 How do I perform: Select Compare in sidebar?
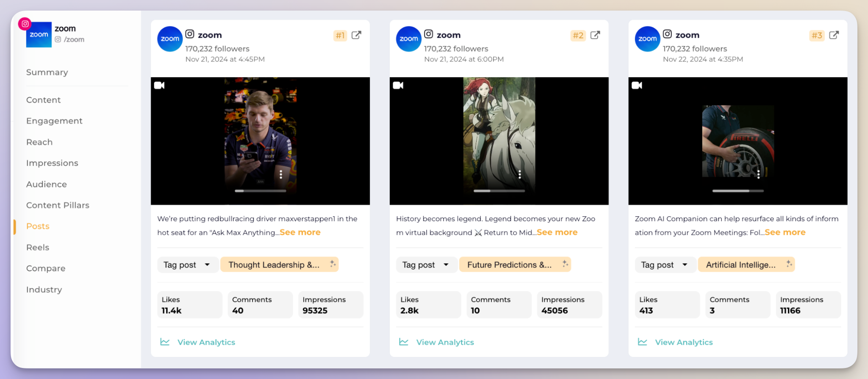coord(46,269)
